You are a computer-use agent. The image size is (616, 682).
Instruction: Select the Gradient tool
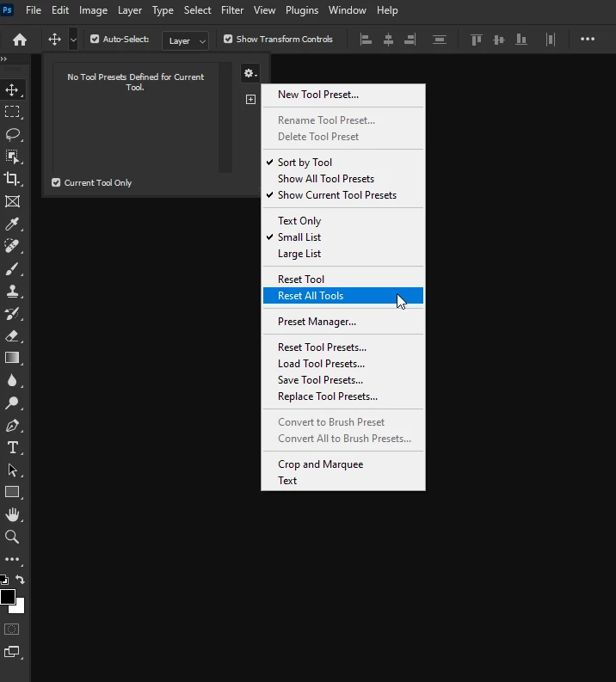point(12,358)
